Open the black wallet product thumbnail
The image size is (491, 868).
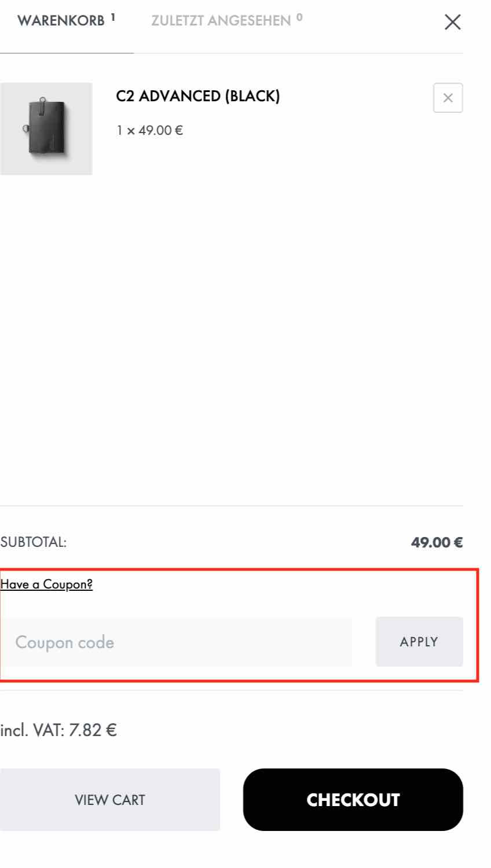pyautogui.click(x=46, y=128)
